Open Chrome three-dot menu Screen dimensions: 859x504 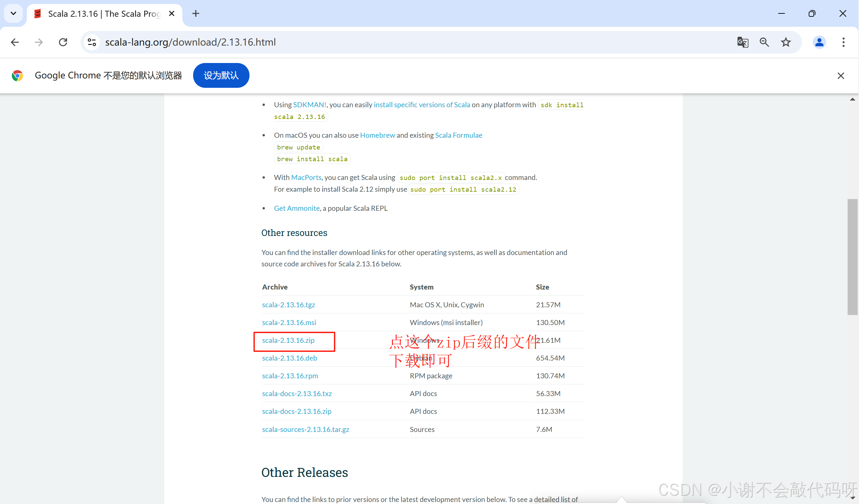point(843,42)
